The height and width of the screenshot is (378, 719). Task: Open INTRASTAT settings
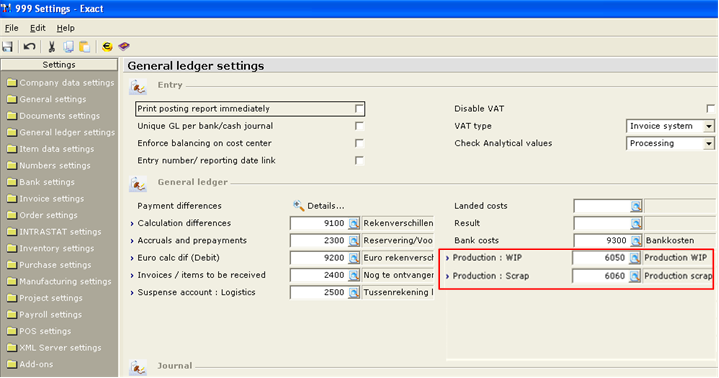click(x=54, y=232)
